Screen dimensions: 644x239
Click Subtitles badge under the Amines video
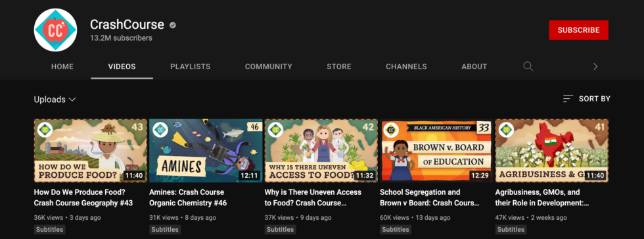click(165, 230)
